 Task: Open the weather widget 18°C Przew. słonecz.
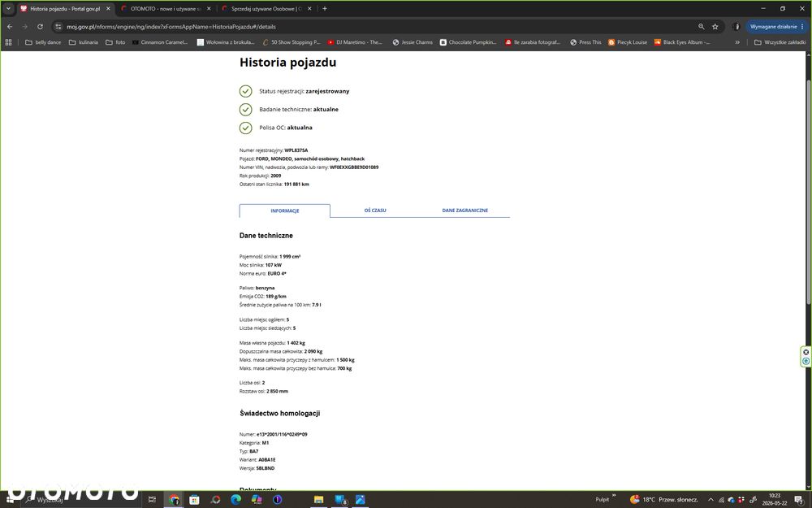(664, 500)
